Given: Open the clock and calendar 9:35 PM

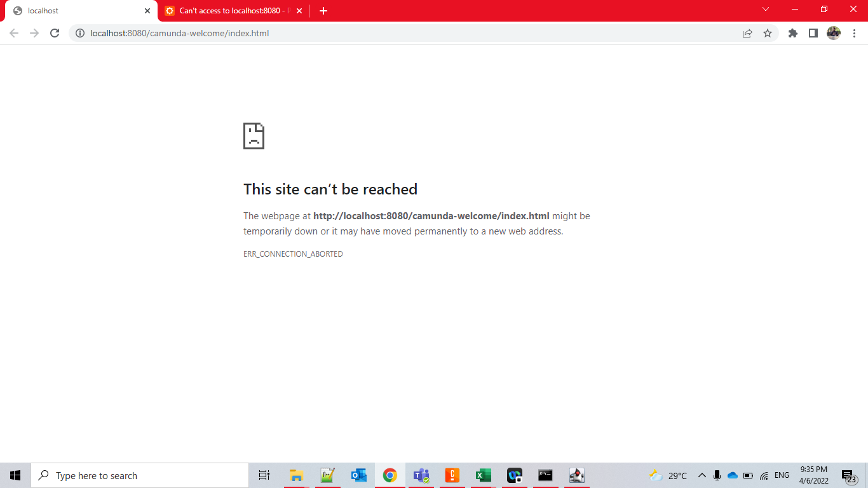Looking at the screenshot, I should click(813, 475).
